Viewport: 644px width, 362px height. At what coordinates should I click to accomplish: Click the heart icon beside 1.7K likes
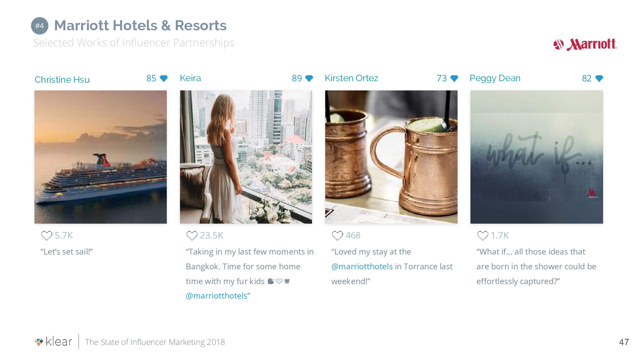(x=483, y=236)
